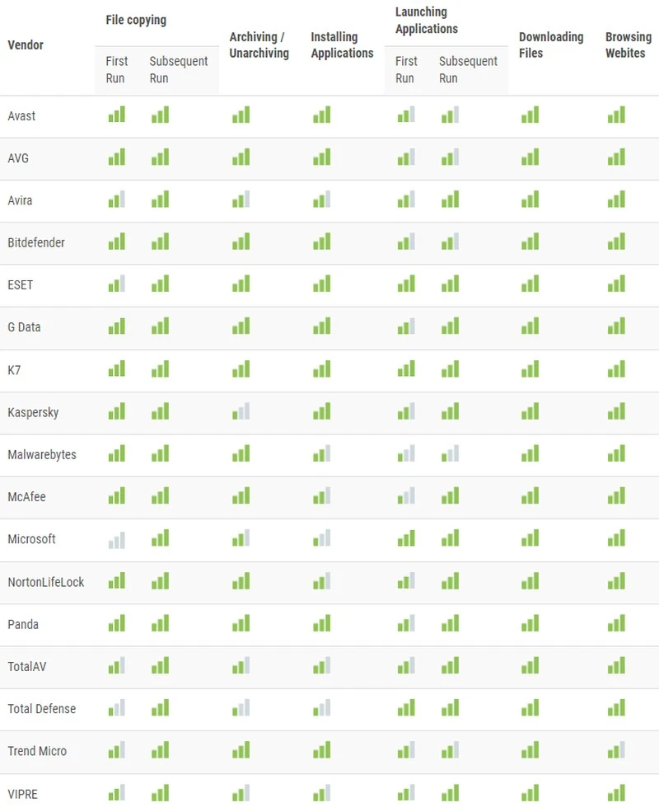Click the Downloading Files column header

pyautogui.click(x=550, y=45)
